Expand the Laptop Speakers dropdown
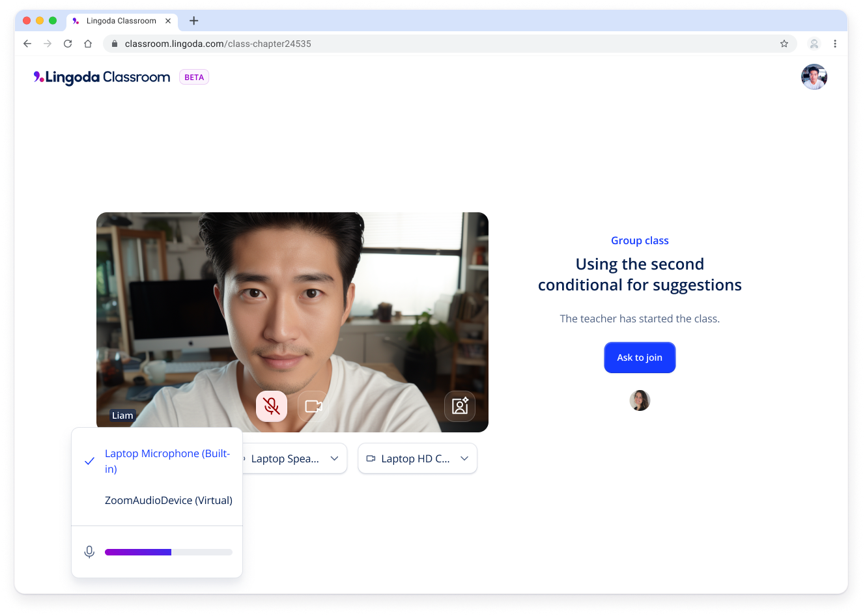 pos(294,458)
